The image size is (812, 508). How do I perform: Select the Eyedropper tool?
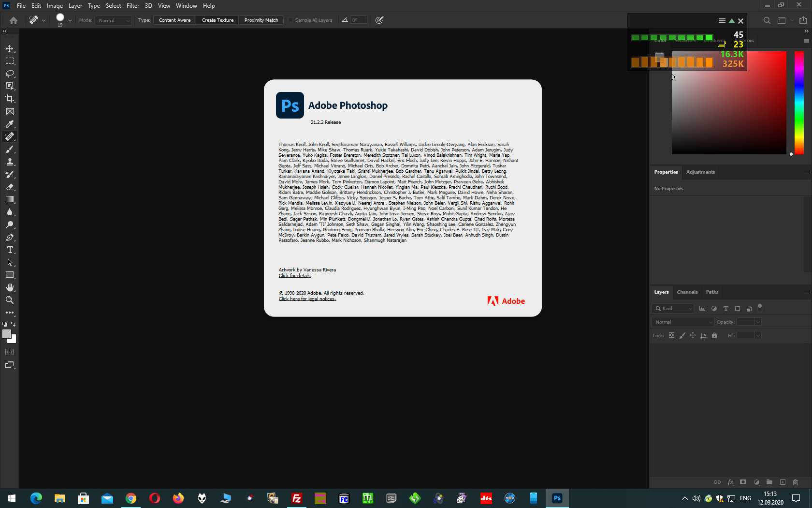click(x=10, y=124)
